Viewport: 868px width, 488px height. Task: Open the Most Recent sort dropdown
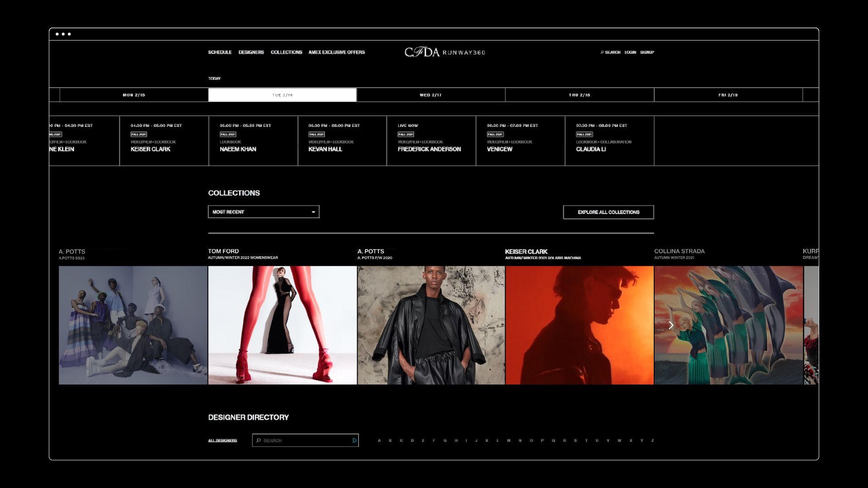coord(263,212)
